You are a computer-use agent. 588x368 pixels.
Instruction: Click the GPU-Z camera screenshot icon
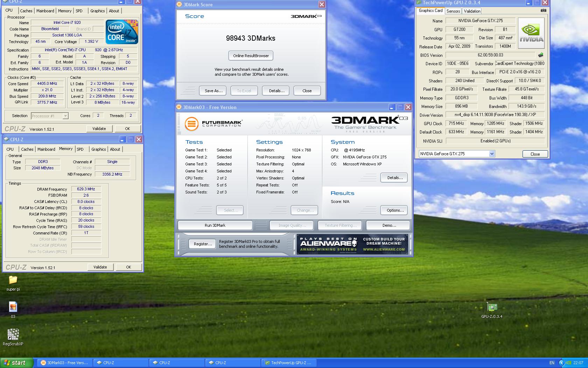[x=543, y=11]
